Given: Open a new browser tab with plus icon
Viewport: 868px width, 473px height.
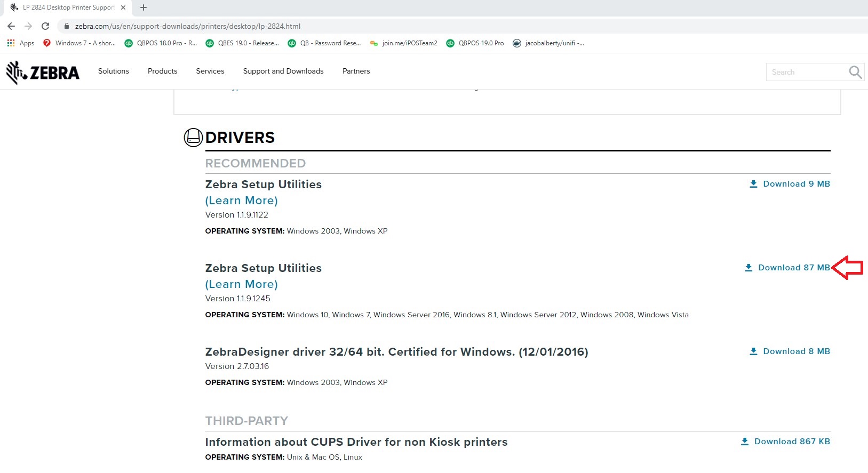Looking at the screenshot, I should click(x=143, y=7).
